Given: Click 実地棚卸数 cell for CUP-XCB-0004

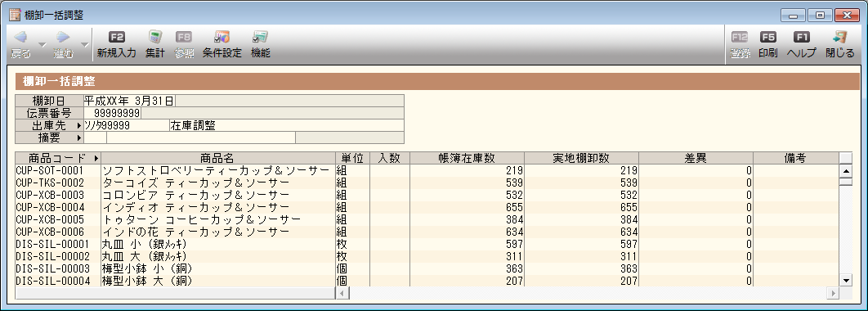Looking at the screenshot, I should click(x=581, y=207).
